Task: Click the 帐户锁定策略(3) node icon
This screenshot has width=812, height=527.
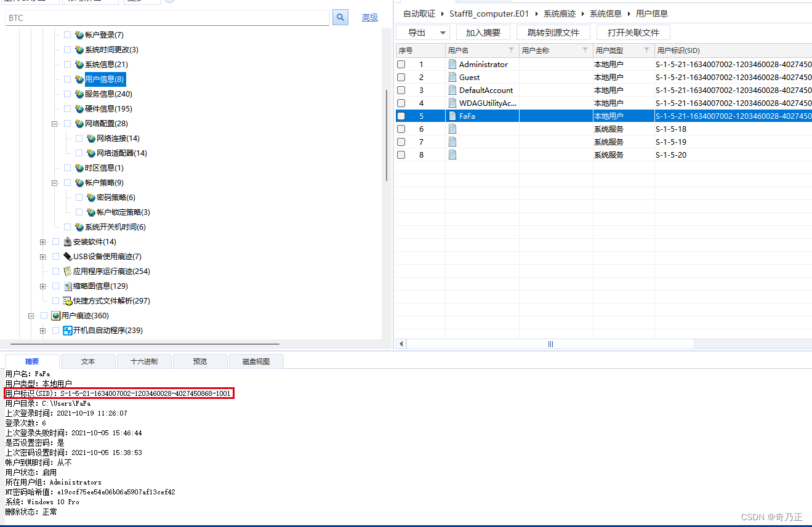Action: point(91,212)
